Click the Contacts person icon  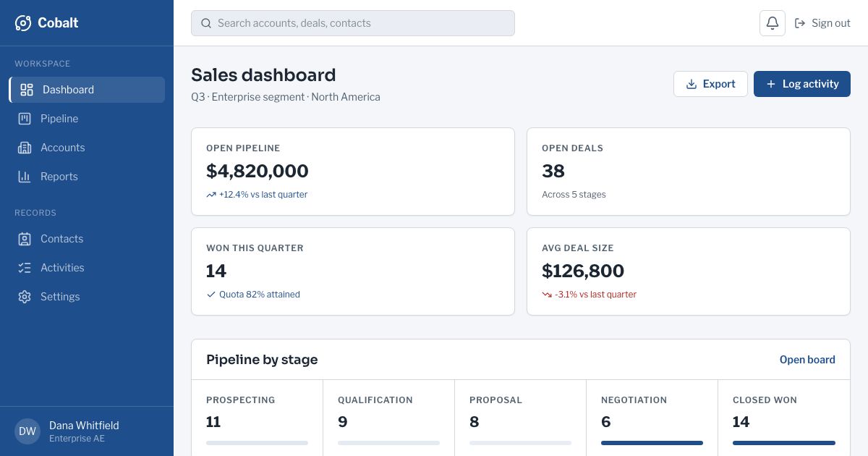(x=25, y=239)
